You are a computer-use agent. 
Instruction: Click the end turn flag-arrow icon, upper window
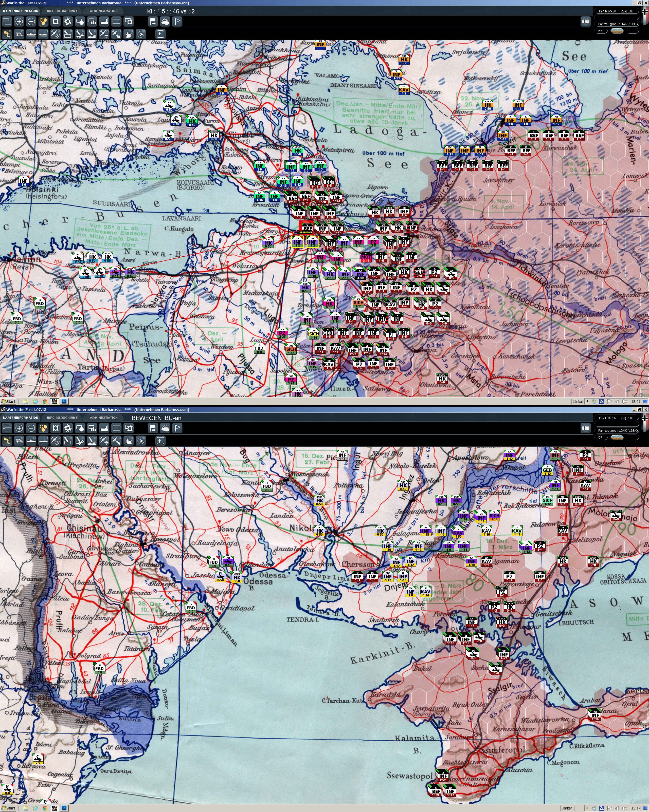coord(153,22)
